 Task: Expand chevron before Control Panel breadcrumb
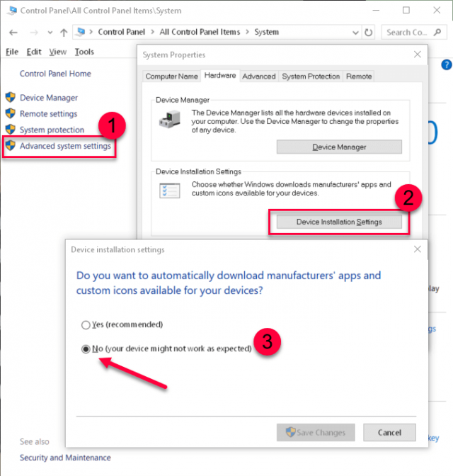click(x=91, y=32)
